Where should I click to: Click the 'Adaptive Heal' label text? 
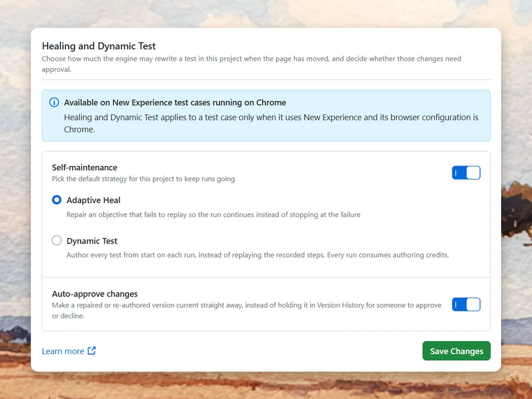coord(93,200)
